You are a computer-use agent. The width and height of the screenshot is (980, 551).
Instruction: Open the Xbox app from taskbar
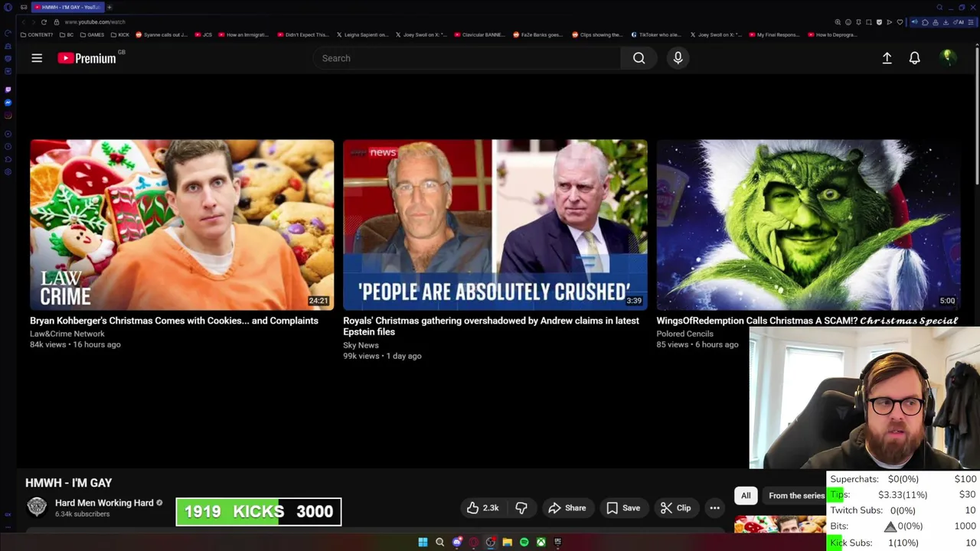541,542
